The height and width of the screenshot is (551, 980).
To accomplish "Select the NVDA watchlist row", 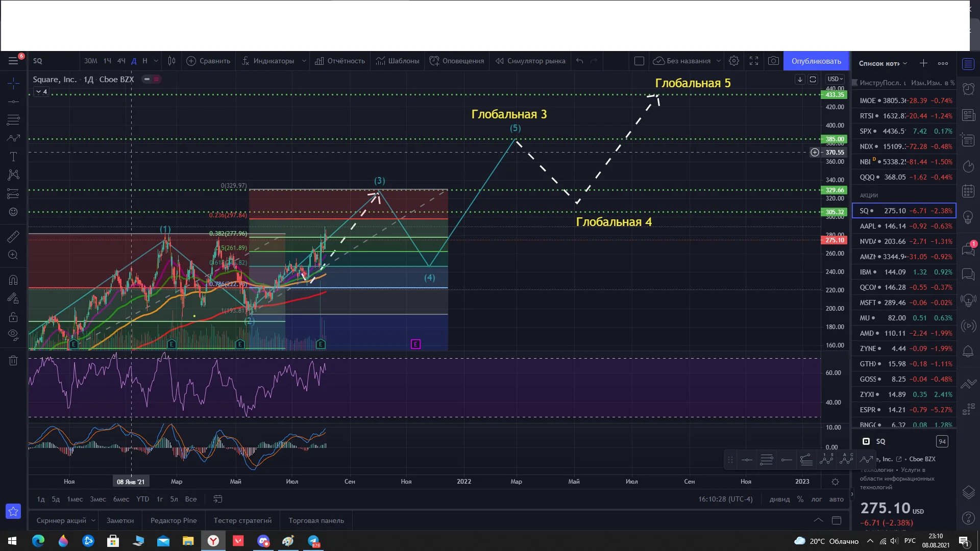I will click(x=904, y=241).
